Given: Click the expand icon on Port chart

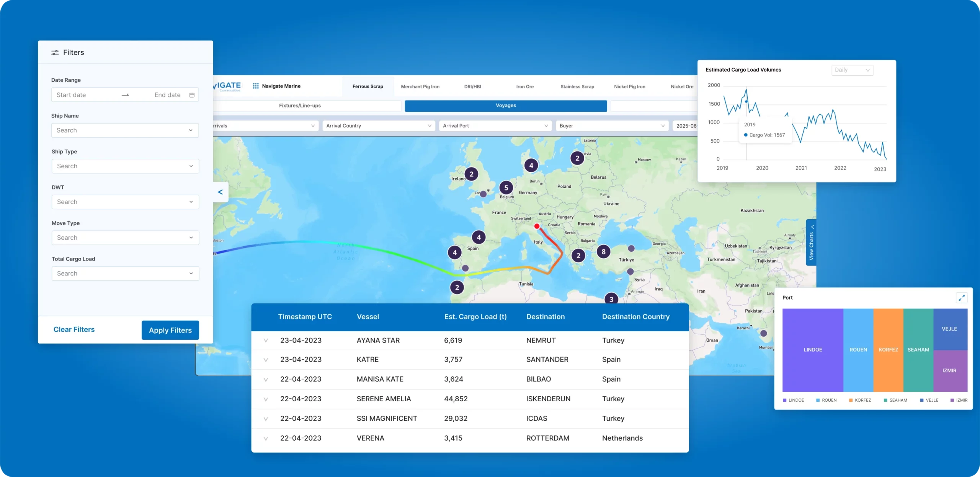Looking at the screenshot, I should coord(961,298).
